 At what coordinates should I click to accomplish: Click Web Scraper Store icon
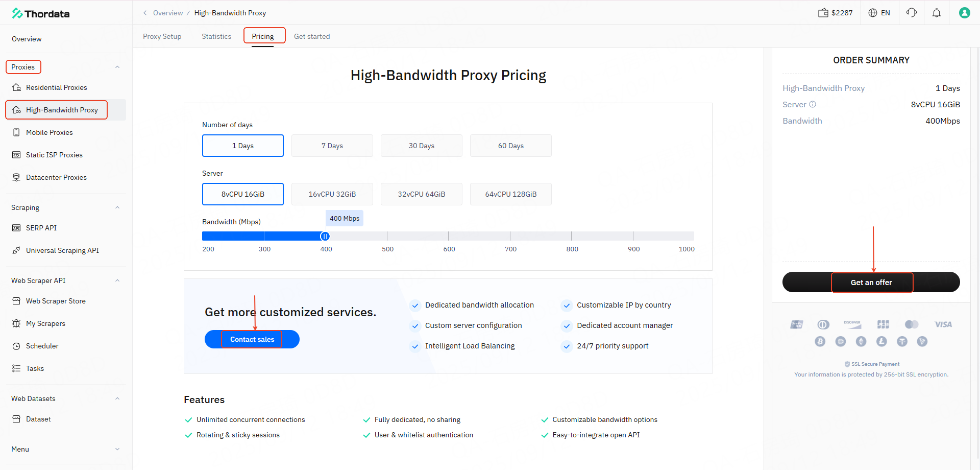[x=17, y=301]
